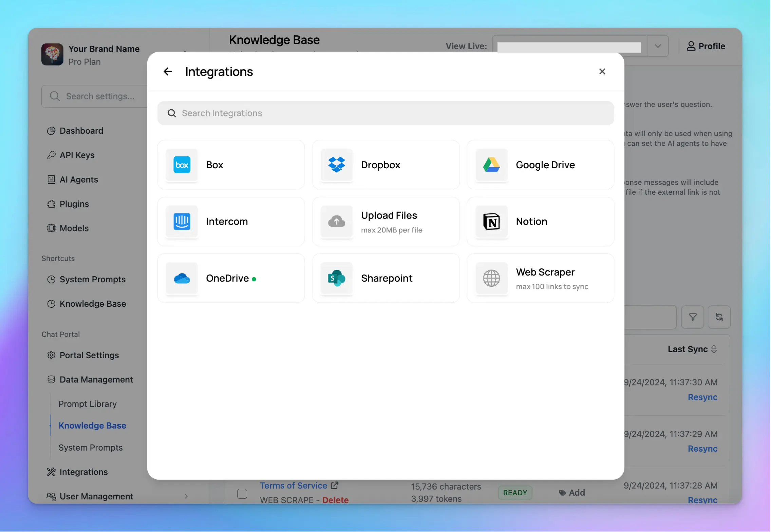Open System Prompts under Data Management
The height and width of the screenshot is (532, 771).
coord(91,448)
